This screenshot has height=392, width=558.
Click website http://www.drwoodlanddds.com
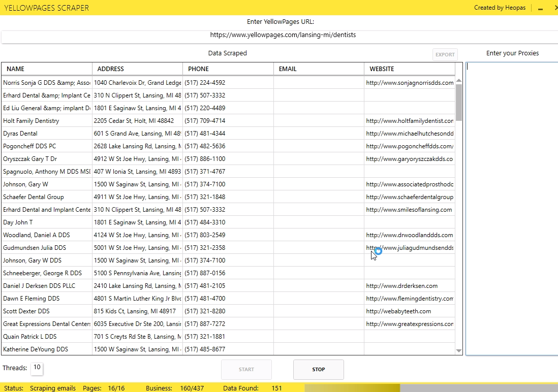coord(409,235)
